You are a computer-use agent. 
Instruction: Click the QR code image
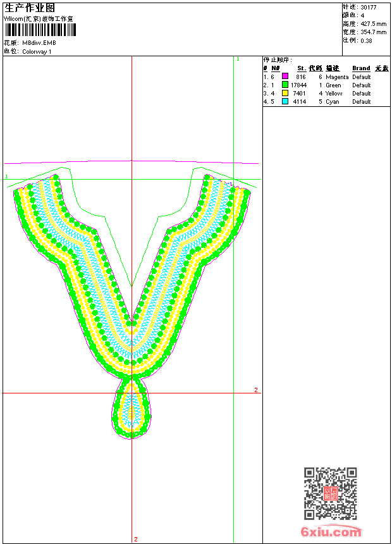331,493
